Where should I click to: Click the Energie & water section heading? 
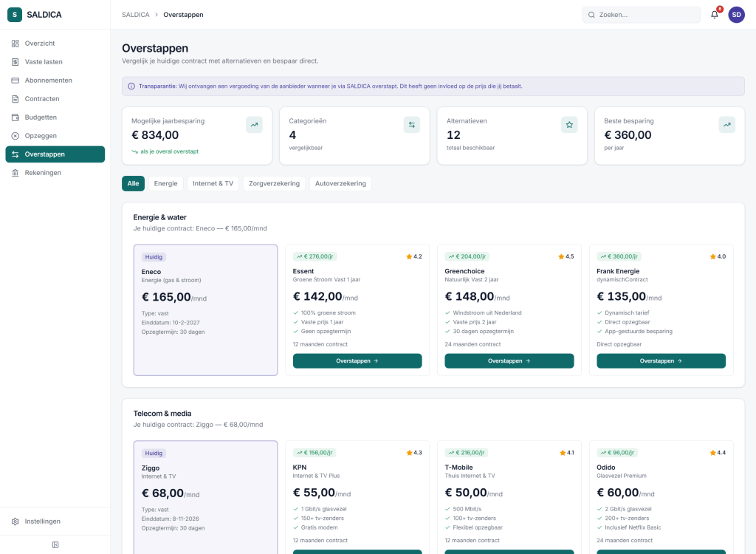[160, 218]
